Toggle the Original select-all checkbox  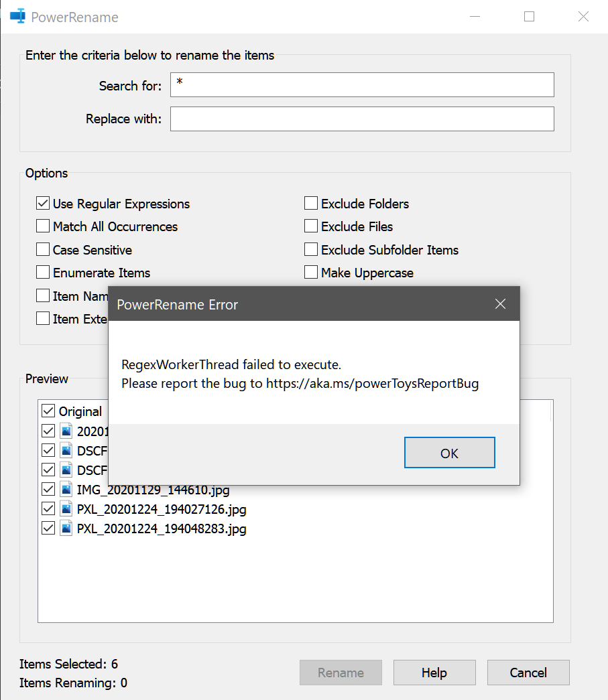click(x=48, y=411)
